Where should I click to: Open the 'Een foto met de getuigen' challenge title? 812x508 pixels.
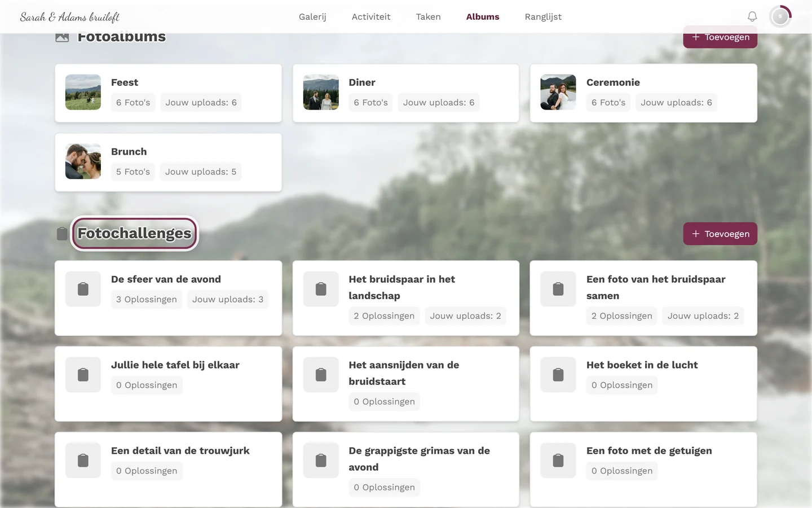click(649, 451)
